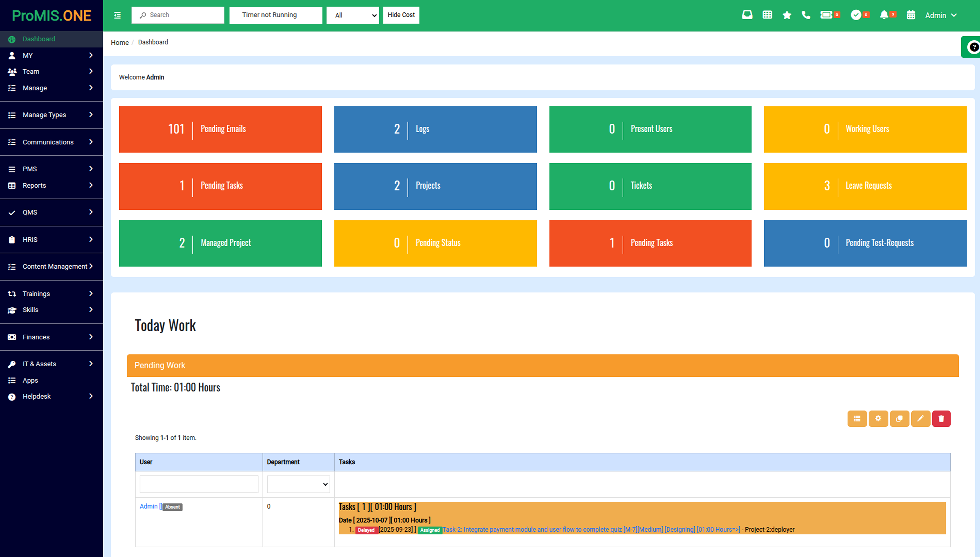Click the gear settings button in Pending Work
Image resolution: width=980 pixels, height=557 pixels.
point(878,419)
